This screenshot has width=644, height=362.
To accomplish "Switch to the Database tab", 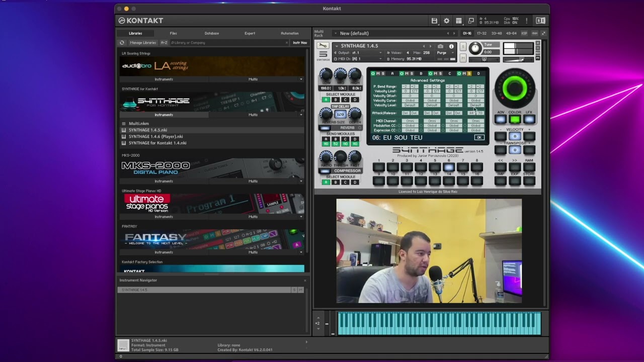I will [x=212, y=33].
